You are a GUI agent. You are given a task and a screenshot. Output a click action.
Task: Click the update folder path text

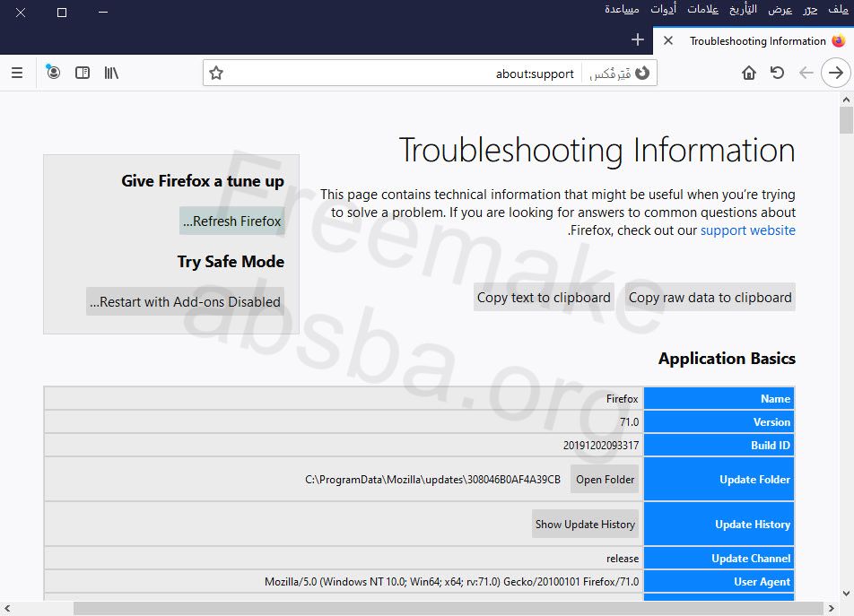tap(432, 480)
